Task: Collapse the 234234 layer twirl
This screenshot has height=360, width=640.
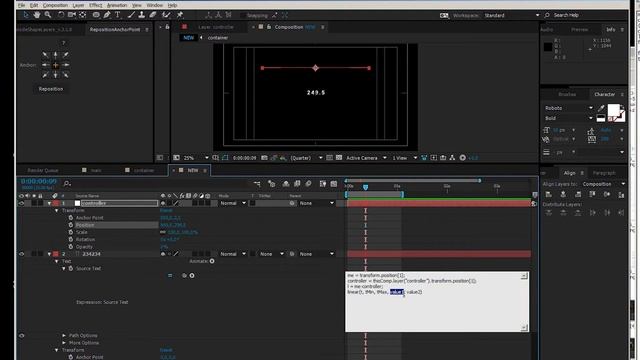Action: pos(49,254)
